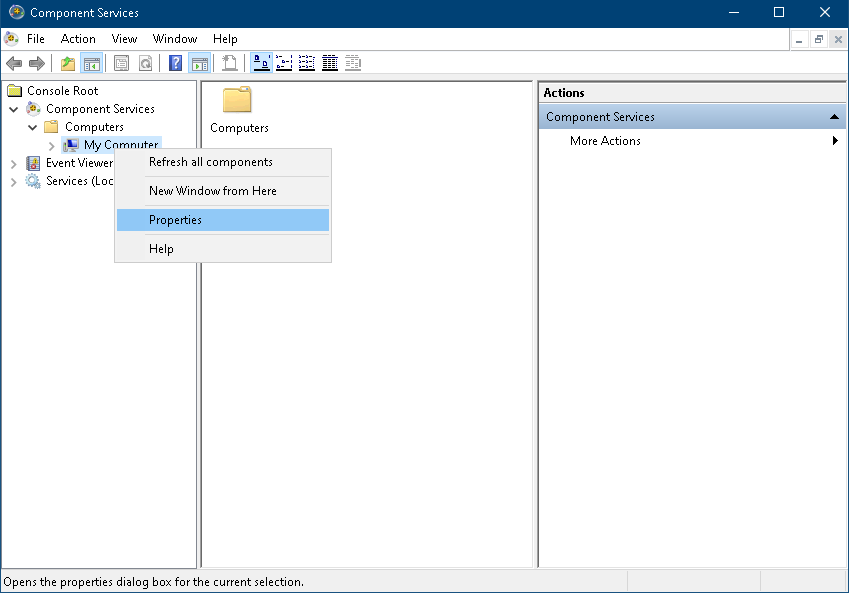
Task: Switch to the Small Icons view
Action: tap(284, 64)
